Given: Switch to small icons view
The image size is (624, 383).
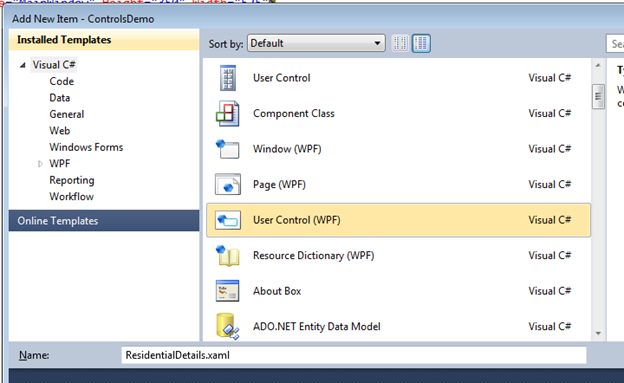Looking at the screenshot, I should click(400, 43).
